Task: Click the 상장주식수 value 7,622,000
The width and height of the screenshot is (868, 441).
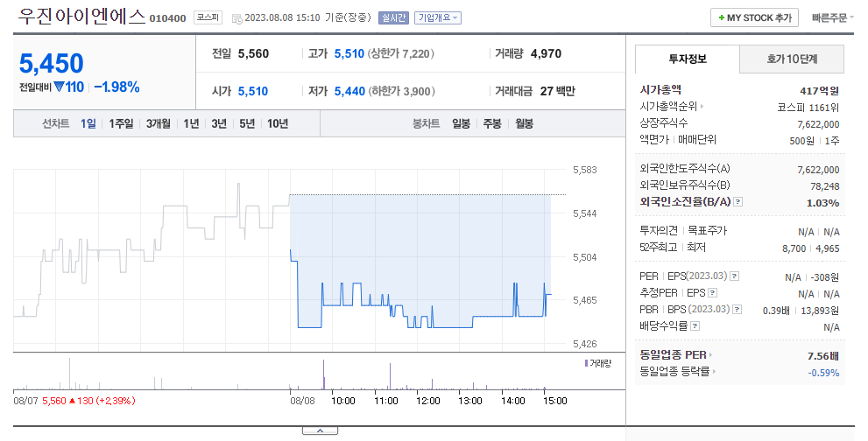Action: click(x=818, y=124)
